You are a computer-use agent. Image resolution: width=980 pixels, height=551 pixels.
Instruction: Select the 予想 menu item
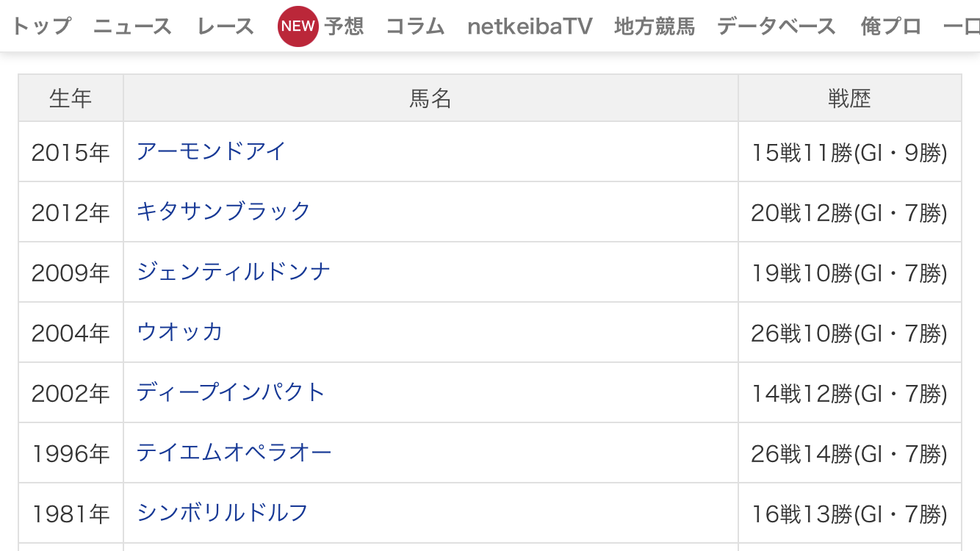coord(345,26)
